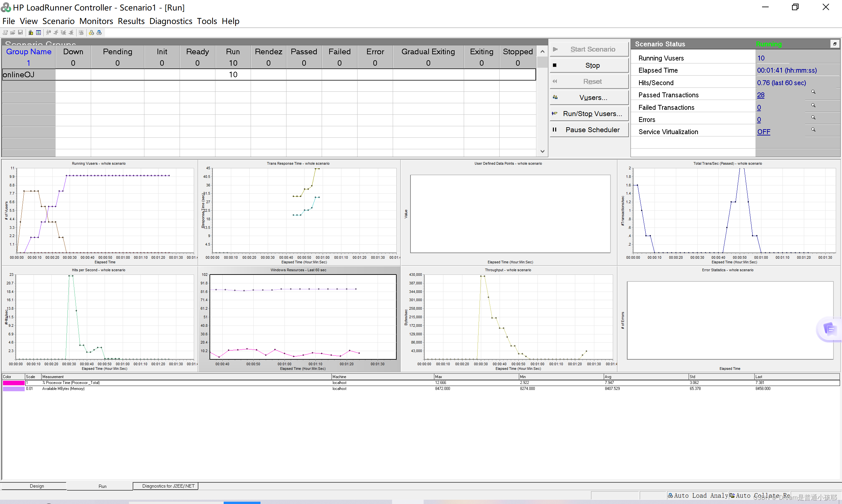This screenshot has width=842, height=504.
Task: Select the onlineOJ group row
Action: (269, 74)
